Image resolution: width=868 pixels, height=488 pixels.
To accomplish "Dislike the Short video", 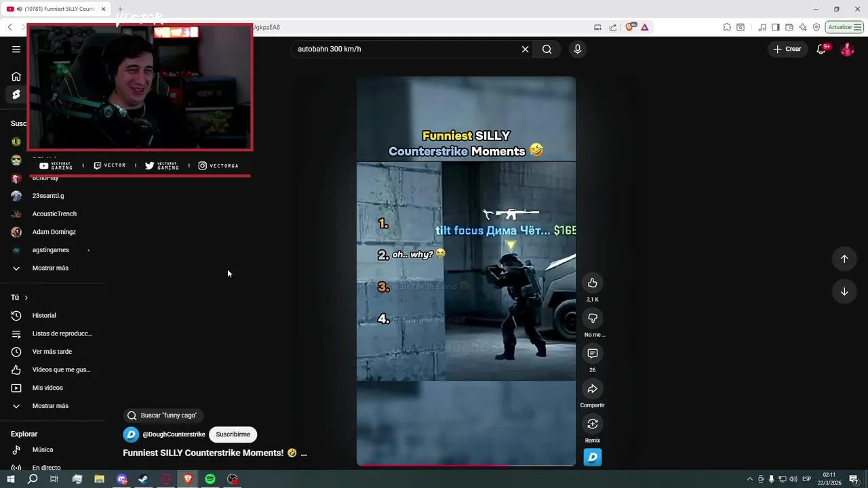I will 593,318.
